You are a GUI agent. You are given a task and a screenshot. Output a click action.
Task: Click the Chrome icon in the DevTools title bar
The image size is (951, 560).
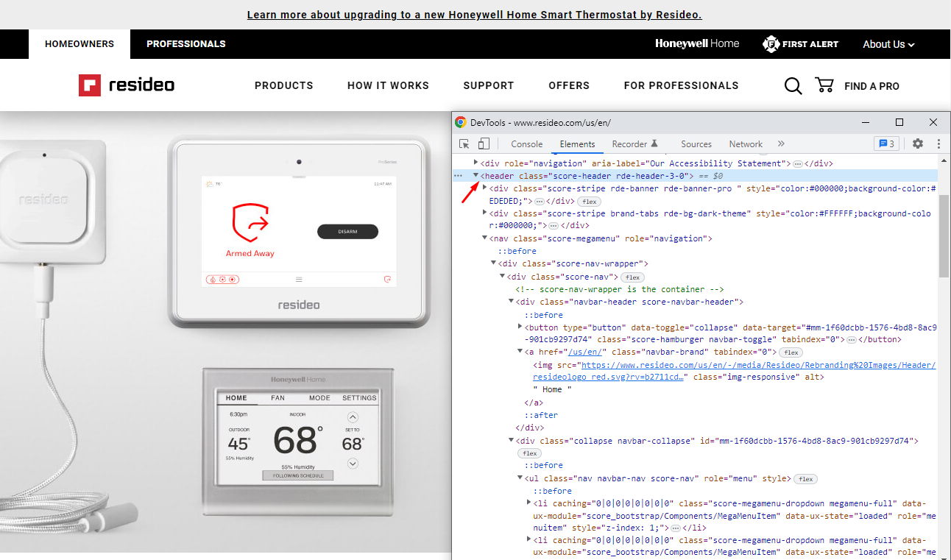click(x=460, y=122)
